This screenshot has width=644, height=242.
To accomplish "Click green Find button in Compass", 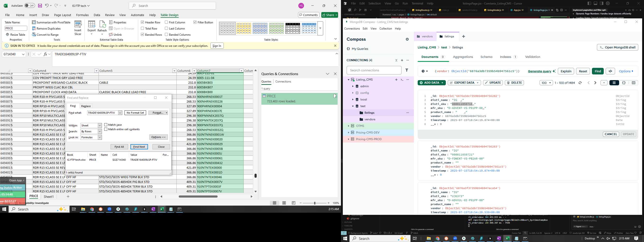I will coord(598,71).
